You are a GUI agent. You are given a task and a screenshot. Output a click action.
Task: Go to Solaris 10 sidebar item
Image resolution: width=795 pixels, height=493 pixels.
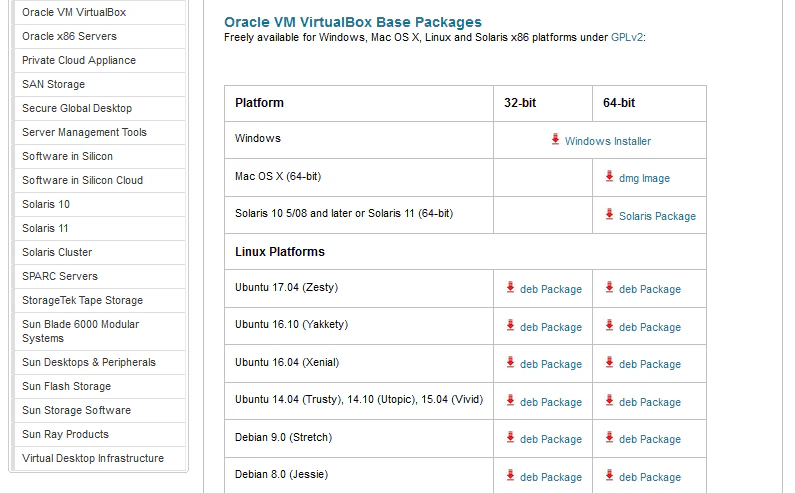point(100,204)
